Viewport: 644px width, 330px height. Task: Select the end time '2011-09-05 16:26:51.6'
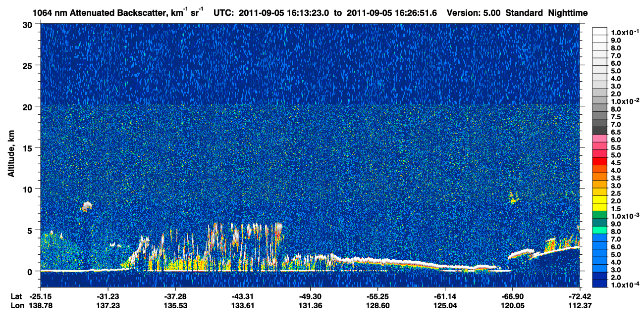point(392,12)
